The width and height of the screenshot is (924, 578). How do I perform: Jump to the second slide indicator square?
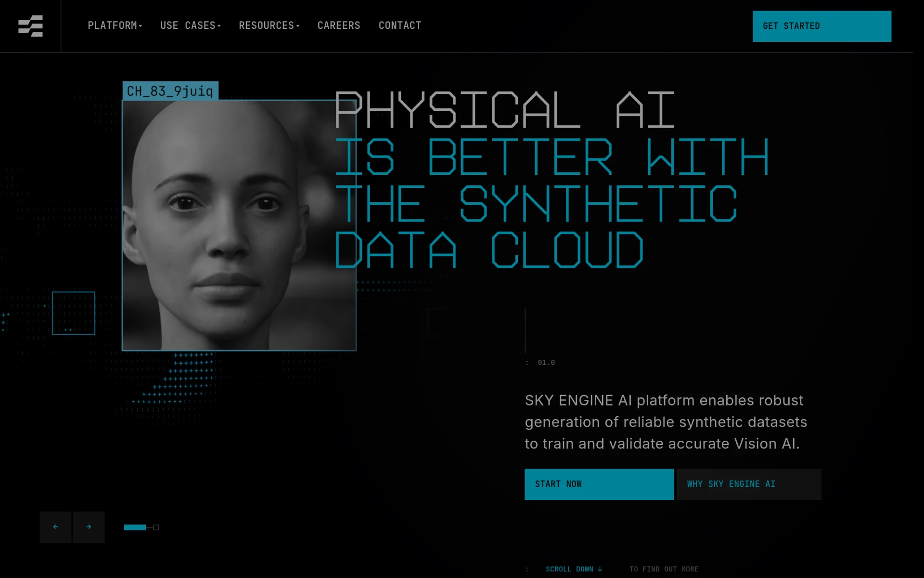point(156,527)
